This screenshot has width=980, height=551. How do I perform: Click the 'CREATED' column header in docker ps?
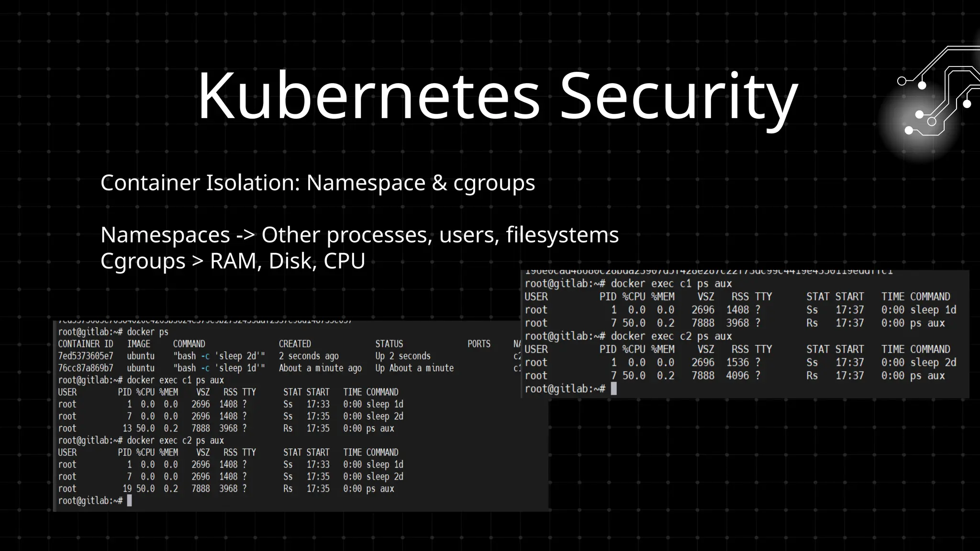pyautogui.click(x=295, y=344)
